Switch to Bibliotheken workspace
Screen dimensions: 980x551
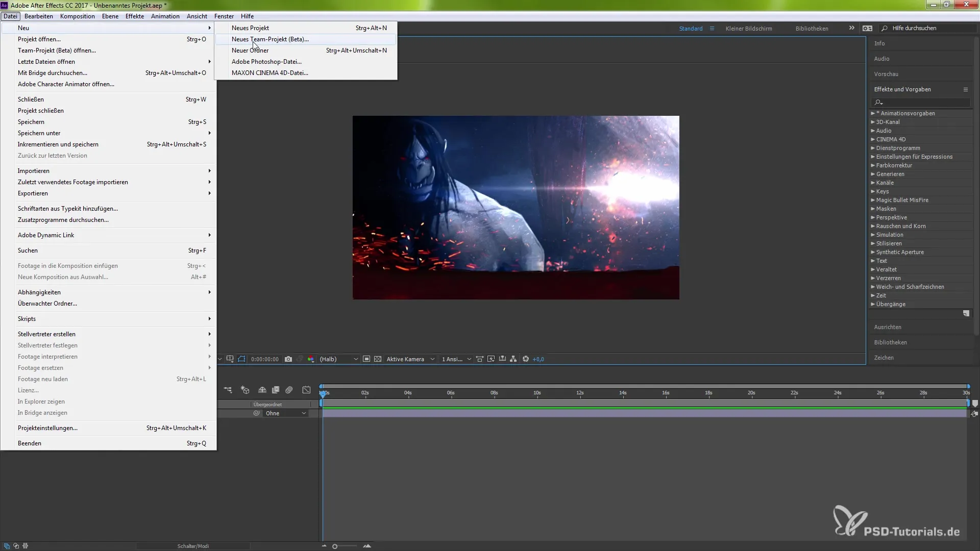pos(812,29)
